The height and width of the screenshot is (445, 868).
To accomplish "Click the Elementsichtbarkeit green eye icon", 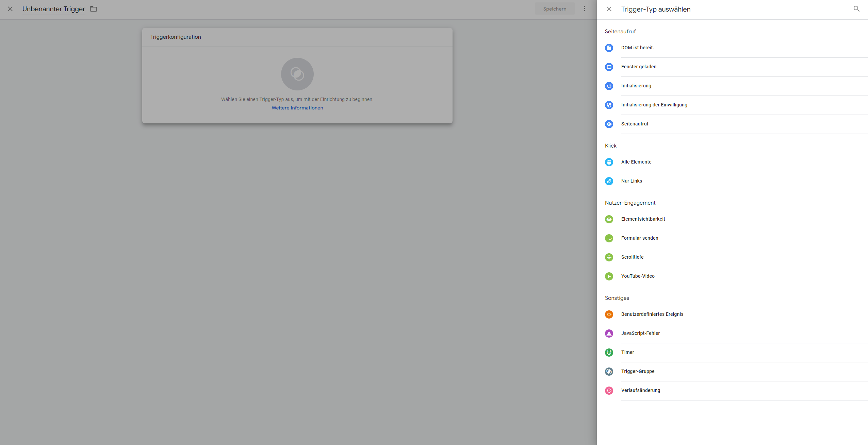I will click(x=609, y=219).
